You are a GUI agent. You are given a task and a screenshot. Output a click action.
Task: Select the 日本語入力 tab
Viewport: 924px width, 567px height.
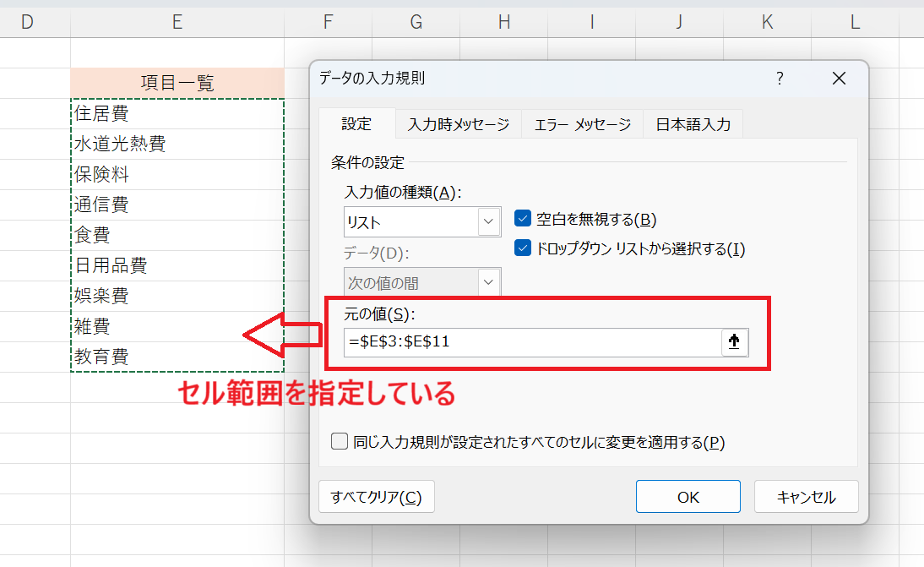point(693,125)
